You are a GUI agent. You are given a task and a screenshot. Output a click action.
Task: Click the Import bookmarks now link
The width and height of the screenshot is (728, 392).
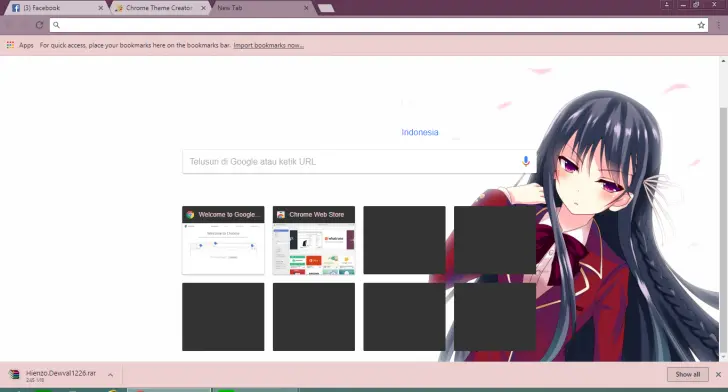[268, 45]
